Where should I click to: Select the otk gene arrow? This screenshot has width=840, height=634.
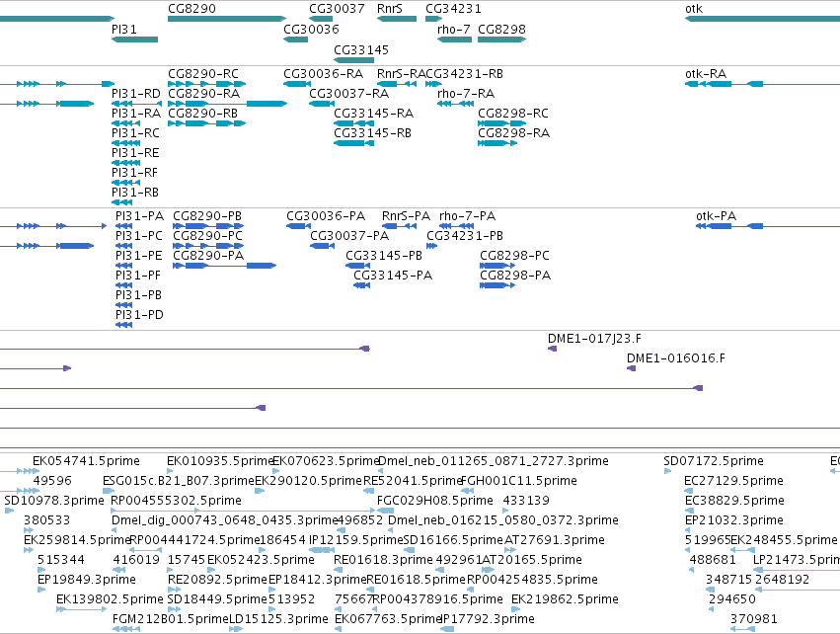762,19
